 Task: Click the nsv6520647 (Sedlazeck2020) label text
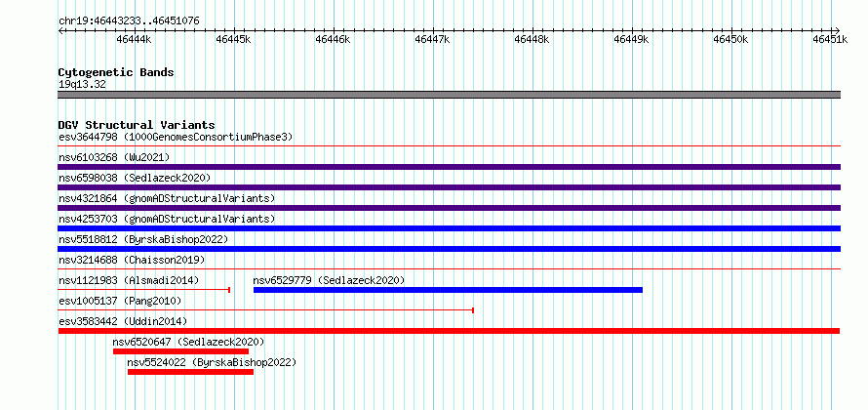188,342
